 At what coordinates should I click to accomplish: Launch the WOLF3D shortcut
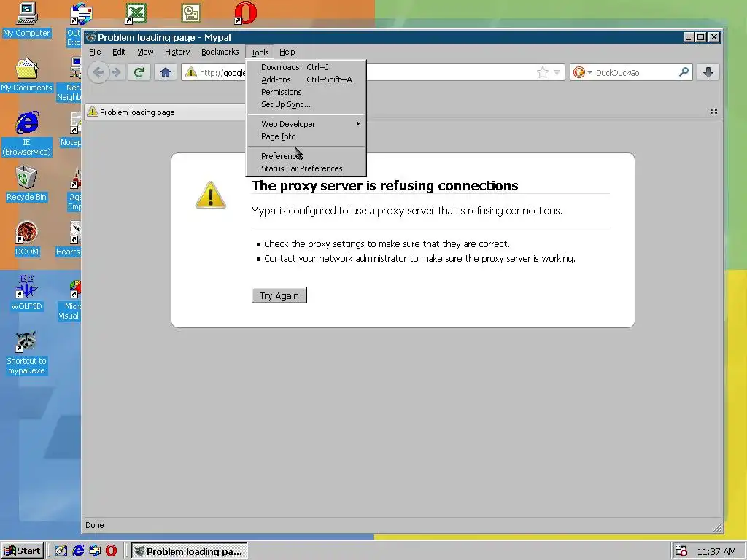(26, 293)
